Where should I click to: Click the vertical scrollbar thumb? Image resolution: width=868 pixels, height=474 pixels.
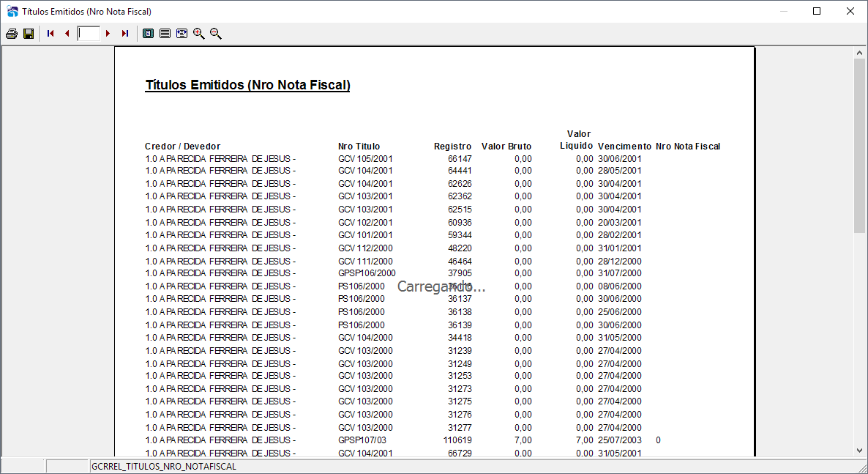(859, 145)
